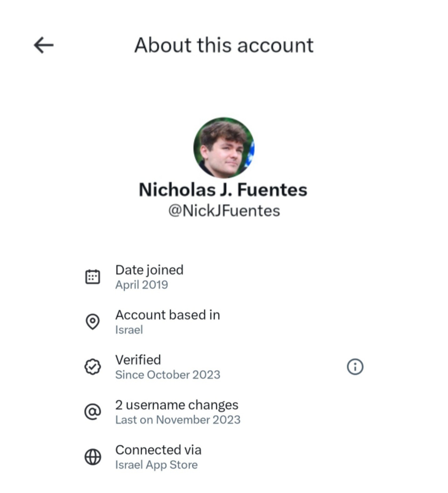448x493 pixels.
Task: Click the Israel App Store text
Action: point(156,465)
